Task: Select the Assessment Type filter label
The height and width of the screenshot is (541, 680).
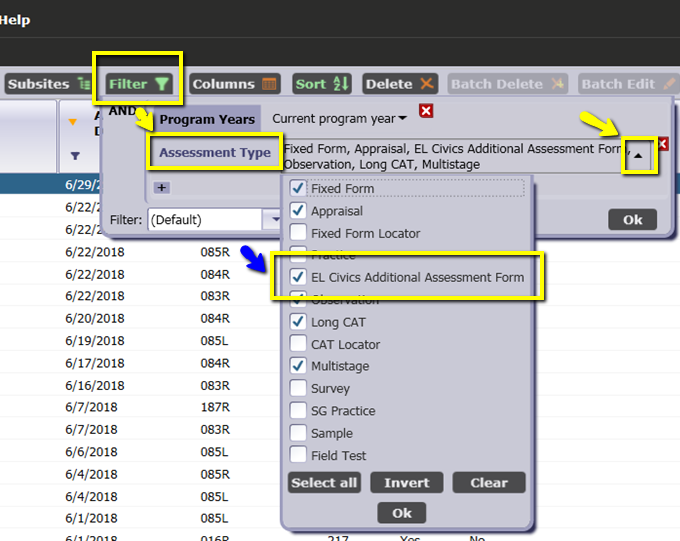Action: [215, 152]
